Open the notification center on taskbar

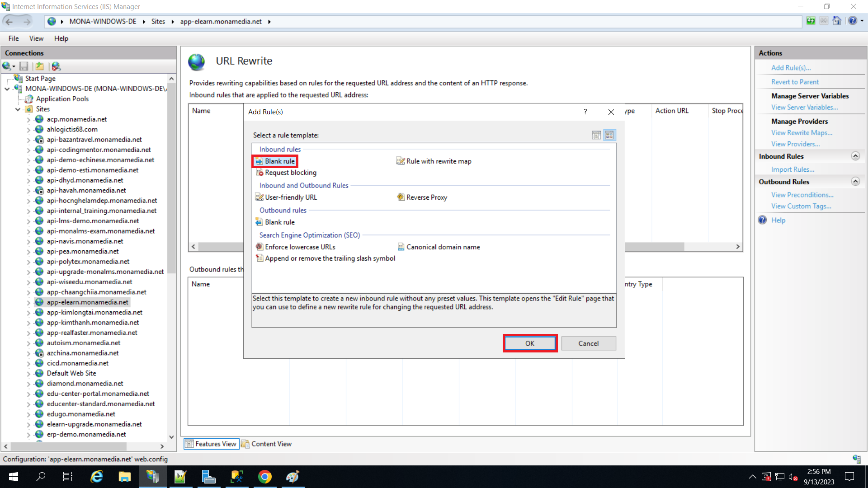[849, 477]
